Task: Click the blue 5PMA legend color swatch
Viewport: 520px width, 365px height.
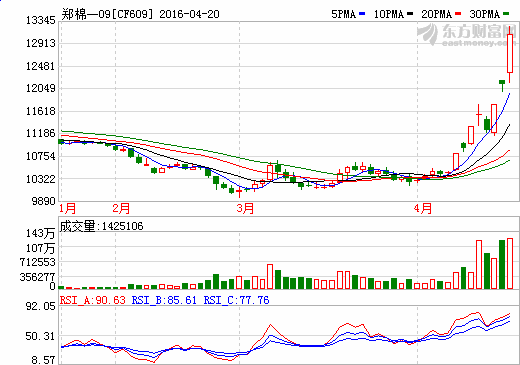Action: click(x=362, y=14)
